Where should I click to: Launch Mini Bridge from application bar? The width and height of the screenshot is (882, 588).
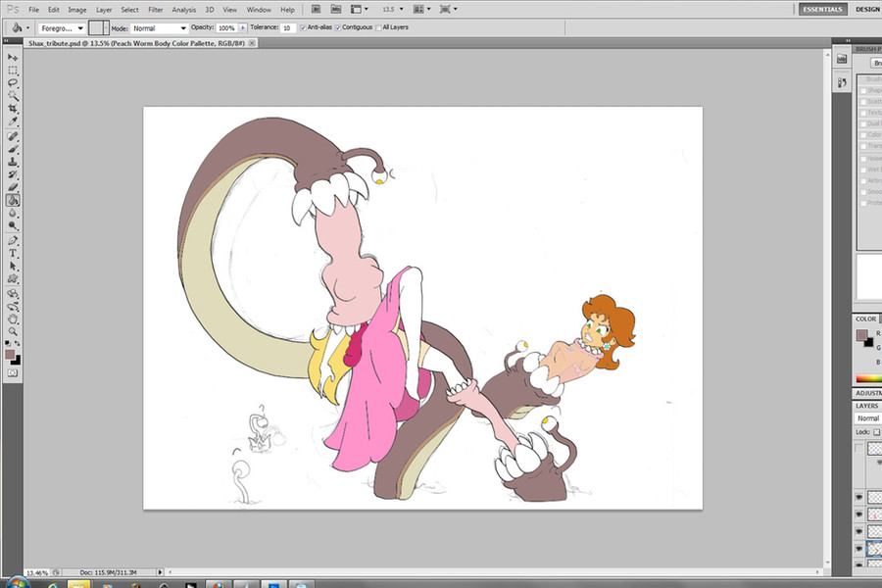pyautogui.click(x=336, y=9)
